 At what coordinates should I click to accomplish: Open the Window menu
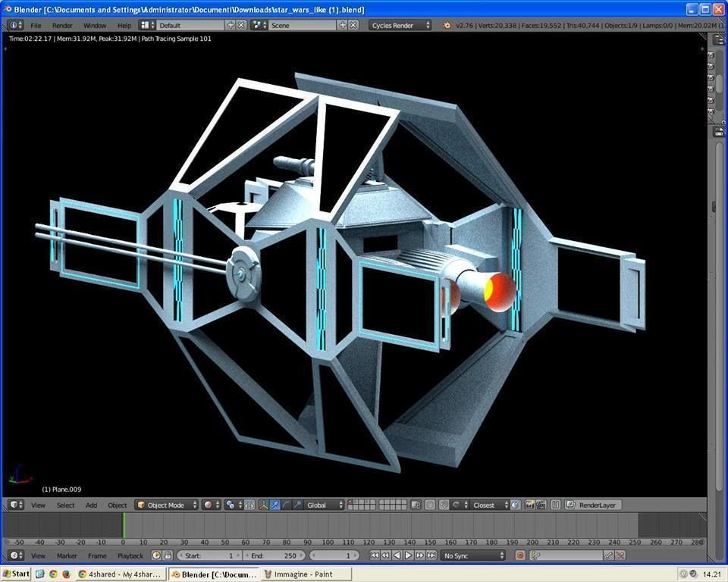[95, 26]
